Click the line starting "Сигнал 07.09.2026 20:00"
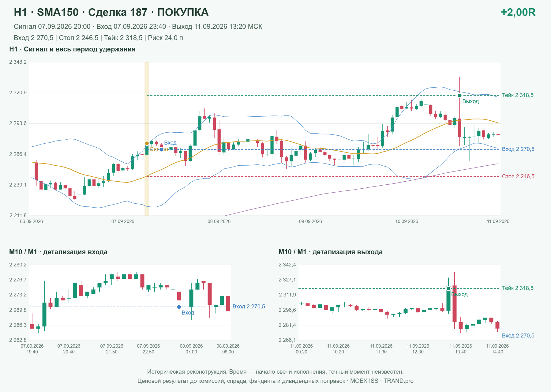 click(x=138, y=27)
